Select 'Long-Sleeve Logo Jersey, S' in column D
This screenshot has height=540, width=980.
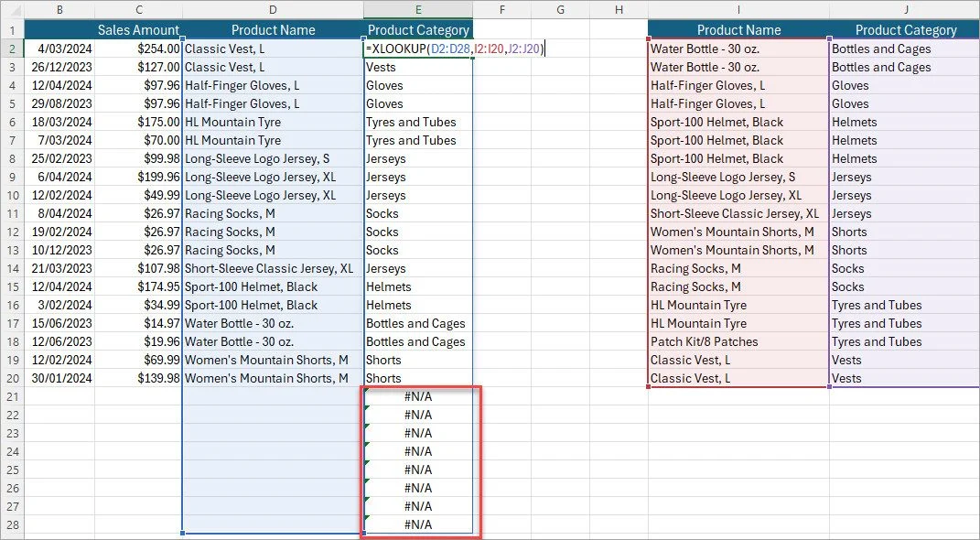[273, 158]
